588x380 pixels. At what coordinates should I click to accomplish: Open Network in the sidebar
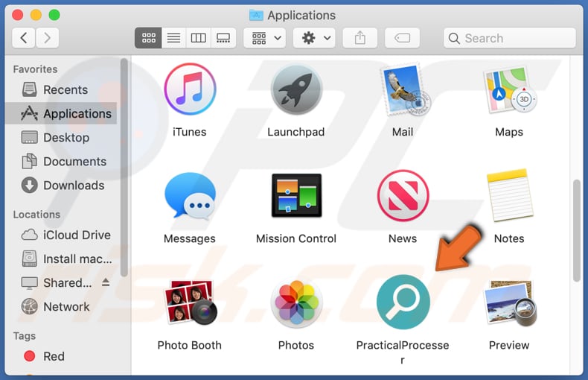pos(61,307)
